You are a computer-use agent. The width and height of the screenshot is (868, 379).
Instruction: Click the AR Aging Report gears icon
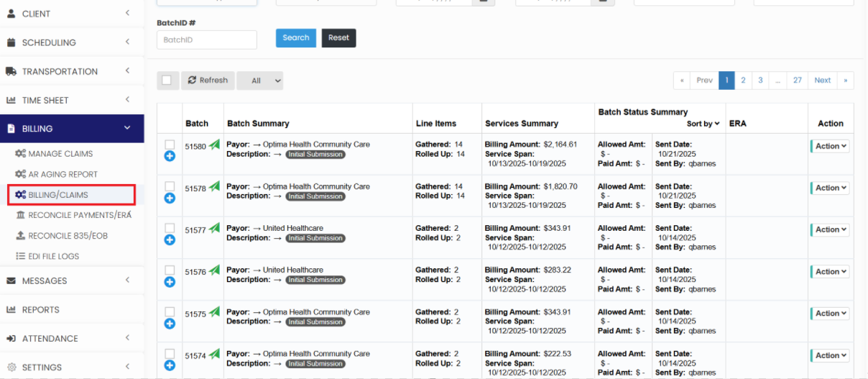tap(21, 174)
